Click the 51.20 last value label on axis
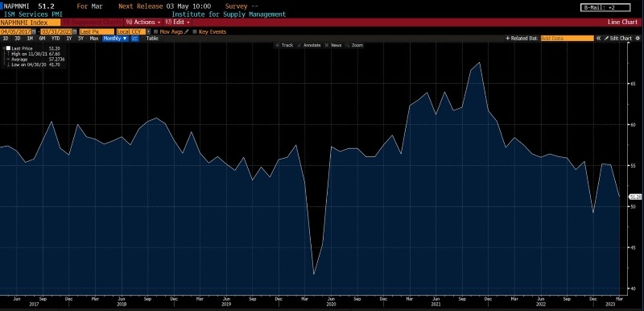 pyautogui.click(x=635, y=197)
